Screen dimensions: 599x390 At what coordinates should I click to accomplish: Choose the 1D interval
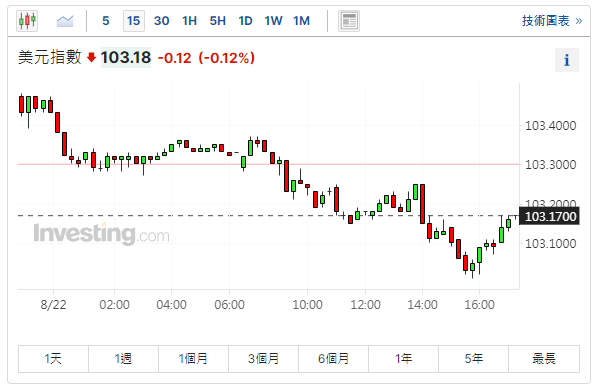(x=245, y=21)
